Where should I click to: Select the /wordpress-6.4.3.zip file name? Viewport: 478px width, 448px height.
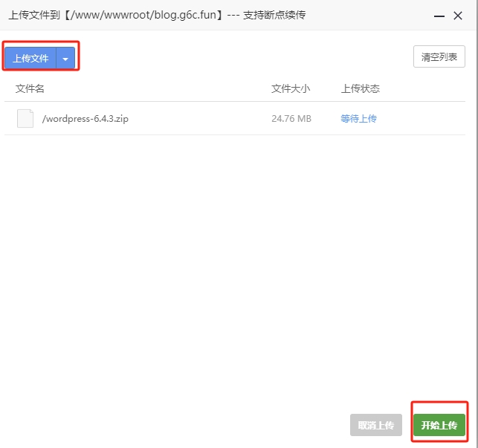click(x=85, y=118)
